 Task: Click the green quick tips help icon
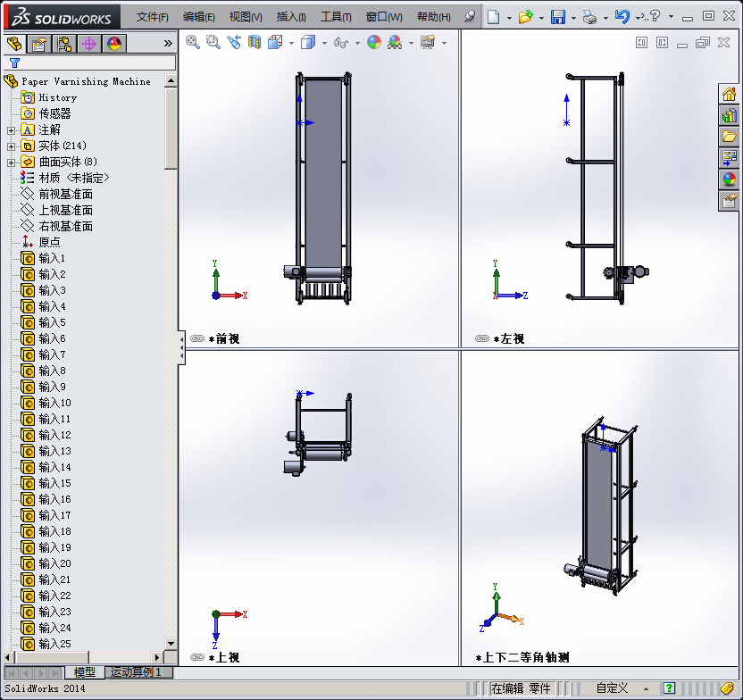pyautogui.click(x=669, y=688)
